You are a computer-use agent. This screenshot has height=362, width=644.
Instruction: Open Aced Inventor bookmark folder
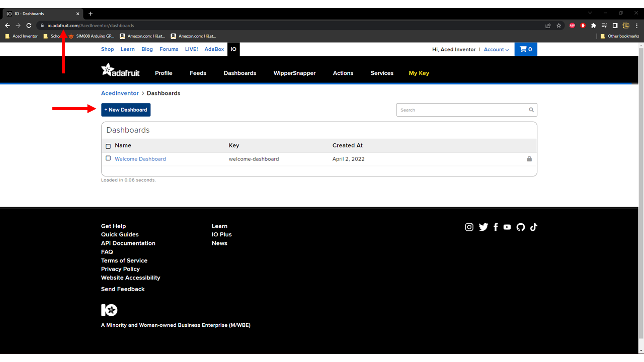tap(21, 36)
